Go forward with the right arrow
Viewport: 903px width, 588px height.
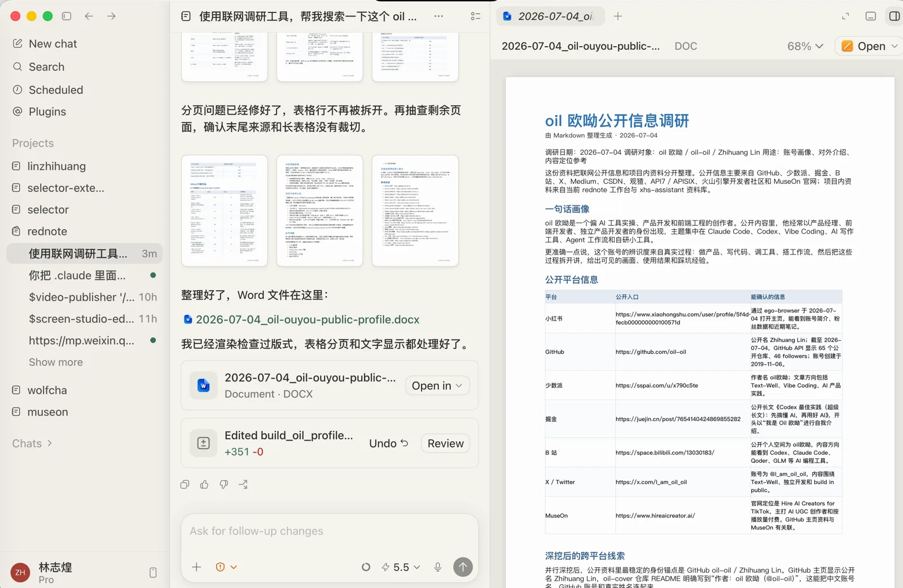pyautogui.click(x=112, y=16)
